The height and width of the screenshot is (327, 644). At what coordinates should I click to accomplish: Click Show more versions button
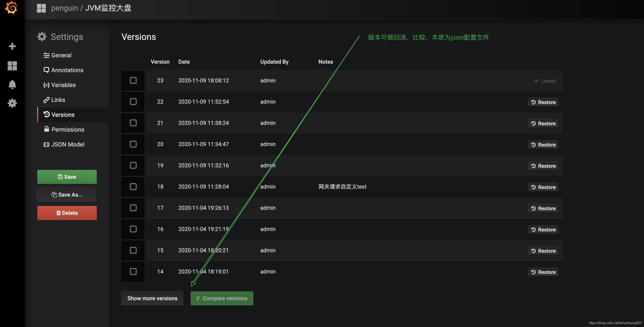tap(152, 298)
